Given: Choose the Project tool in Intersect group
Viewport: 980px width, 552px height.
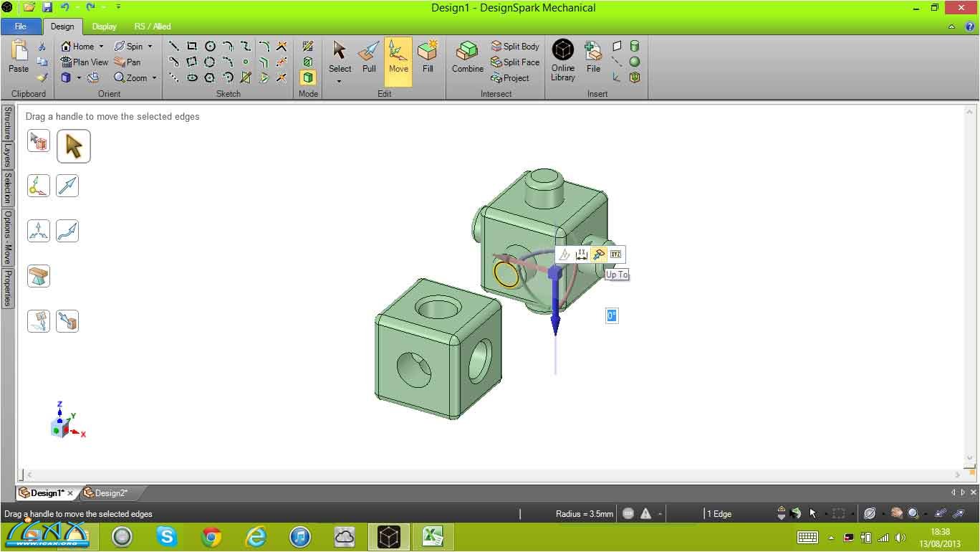Looking at the screenshot, I should (510, 78).
